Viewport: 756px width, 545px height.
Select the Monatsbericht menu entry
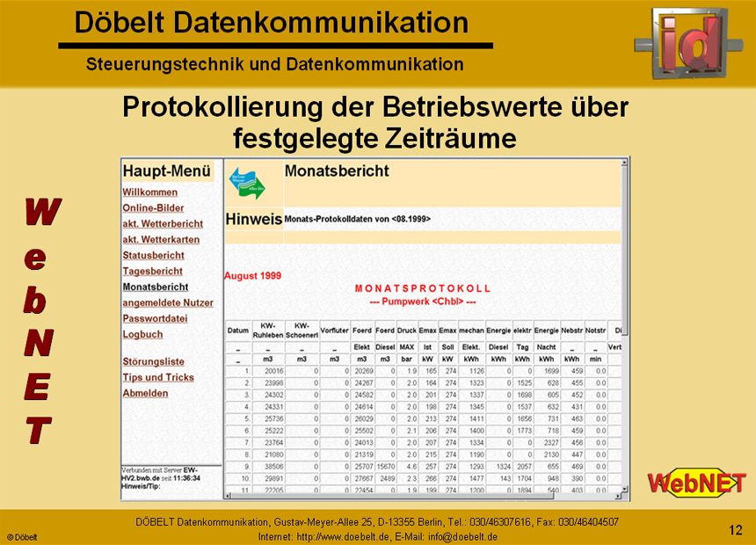tap(156, 287)
